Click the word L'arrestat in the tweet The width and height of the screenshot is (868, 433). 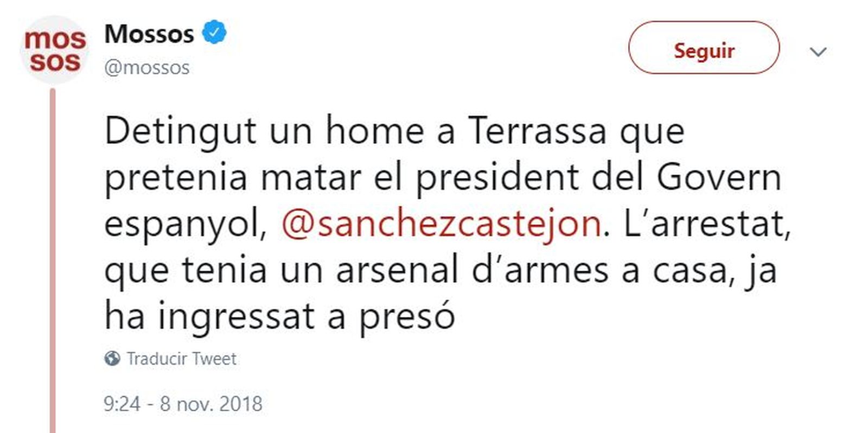[707, 224]
